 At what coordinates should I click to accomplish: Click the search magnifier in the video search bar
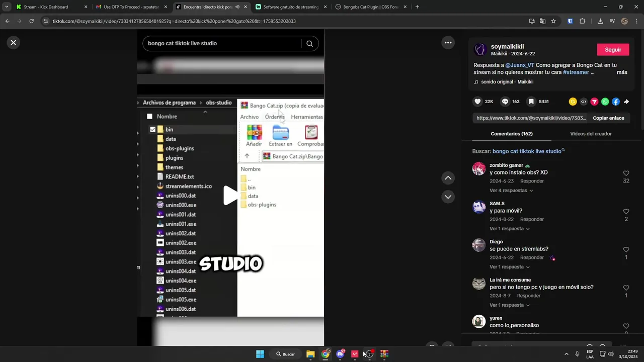point(309,44)
